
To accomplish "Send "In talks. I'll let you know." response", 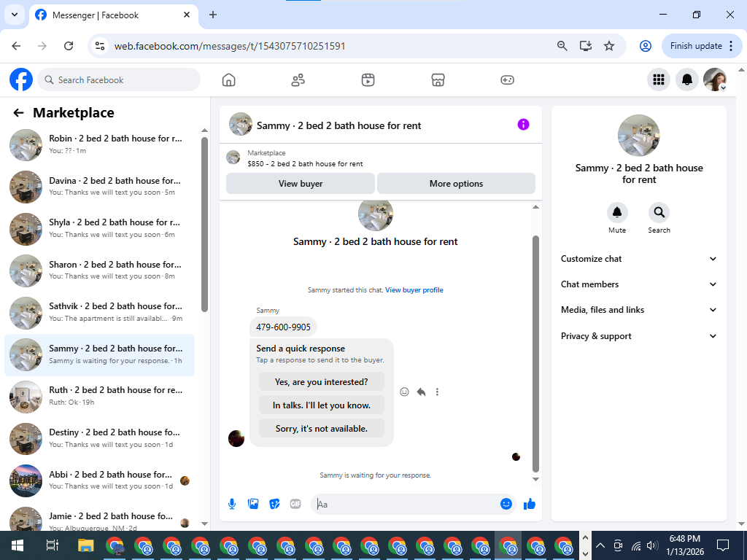I will (x=322, y=405).
